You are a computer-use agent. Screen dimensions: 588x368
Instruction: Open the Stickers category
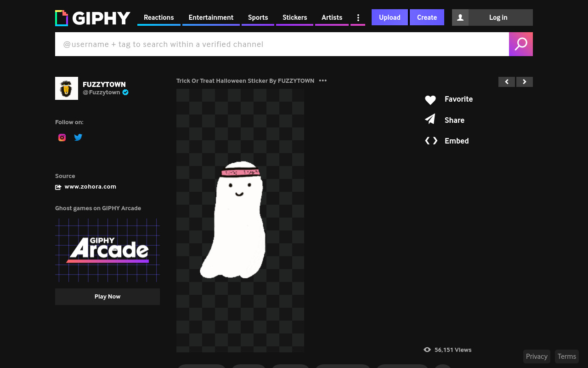click(x=294, y=17)
